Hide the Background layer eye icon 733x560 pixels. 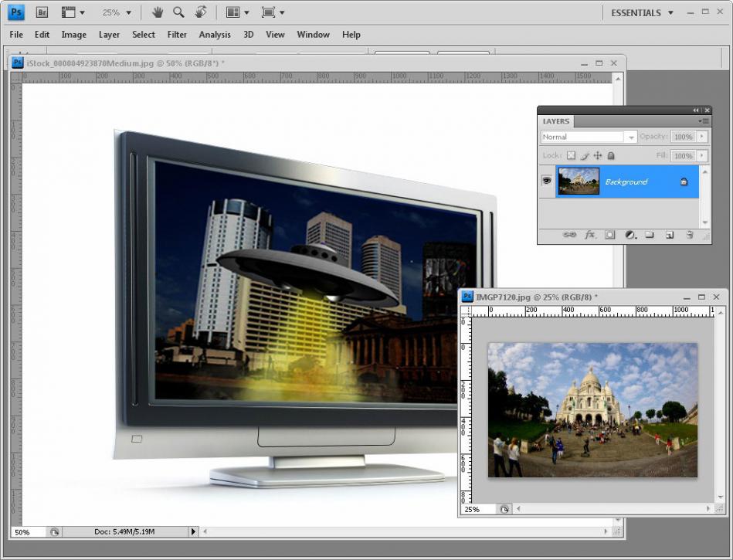pyautogui.click(x=547, y=181)
